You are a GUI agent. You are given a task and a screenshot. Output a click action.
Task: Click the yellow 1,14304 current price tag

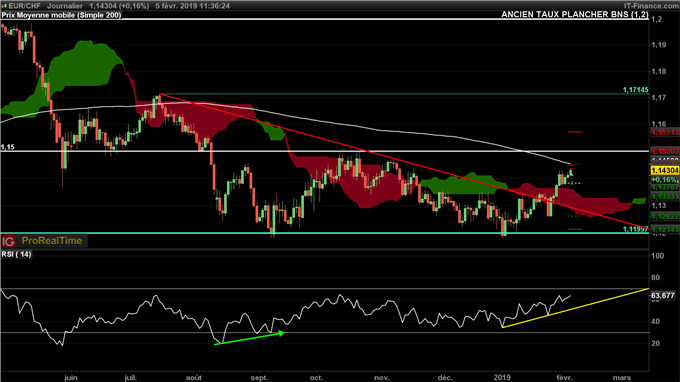pyautogui.click(x=665, y=171)
